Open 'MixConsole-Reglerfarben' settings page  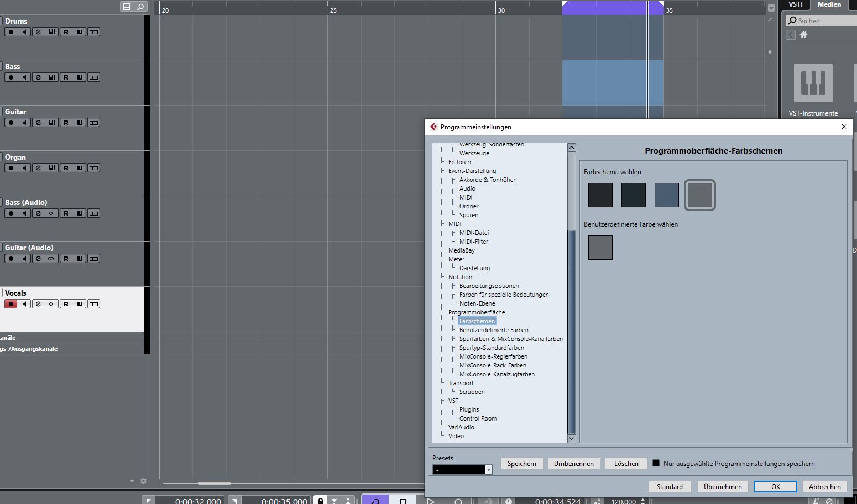click(x=493, y=356)
